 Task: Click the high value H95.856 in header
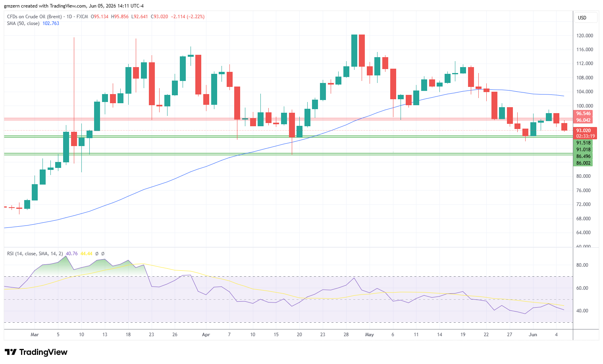pos(120,17)
